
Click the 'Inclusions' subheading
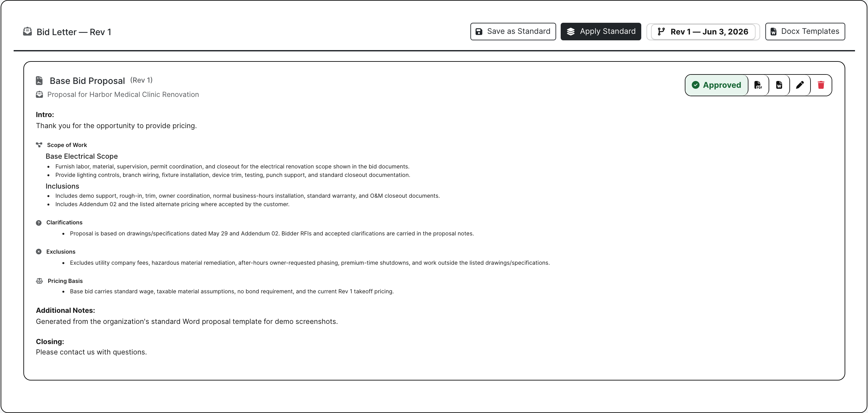coord(62,186)
